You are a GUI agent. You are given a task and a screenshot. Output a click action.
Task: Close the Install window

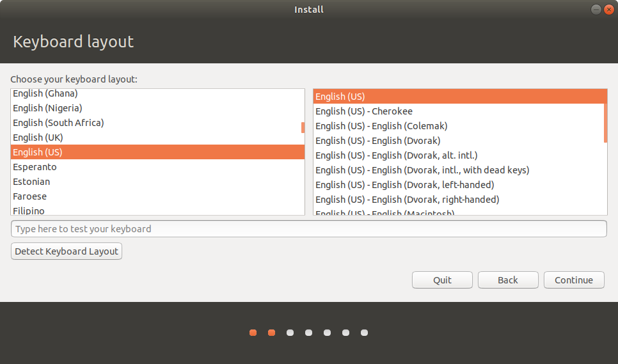pyautogui.click(x=608, y=10)
